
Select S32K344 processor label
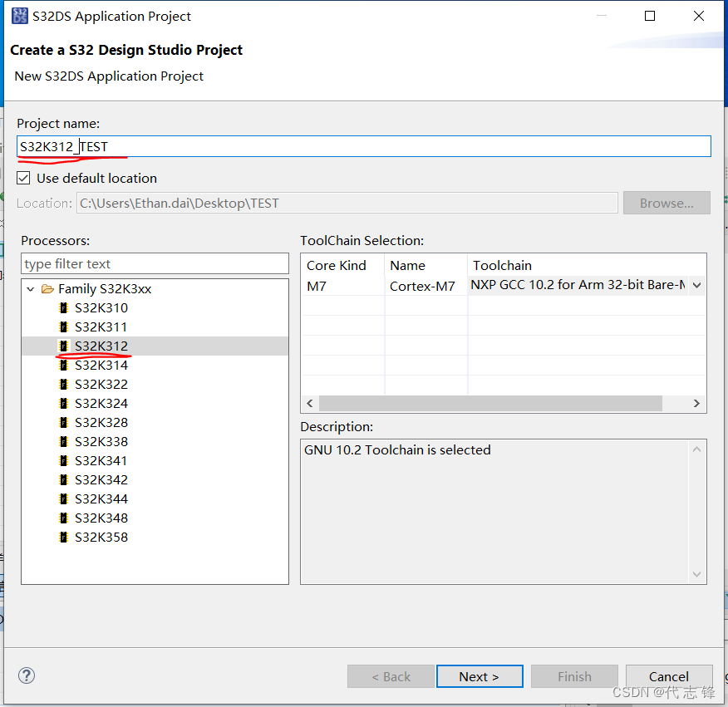tap(101, 498)
